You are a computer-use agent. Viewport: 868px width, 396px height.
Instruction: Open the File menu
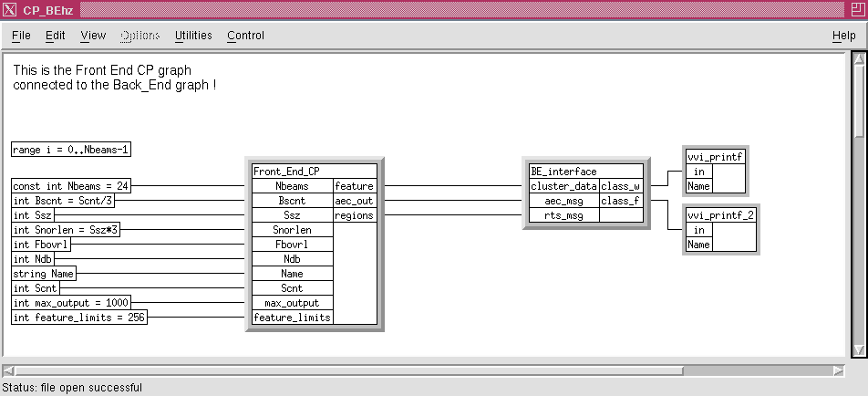pos(21,36)
